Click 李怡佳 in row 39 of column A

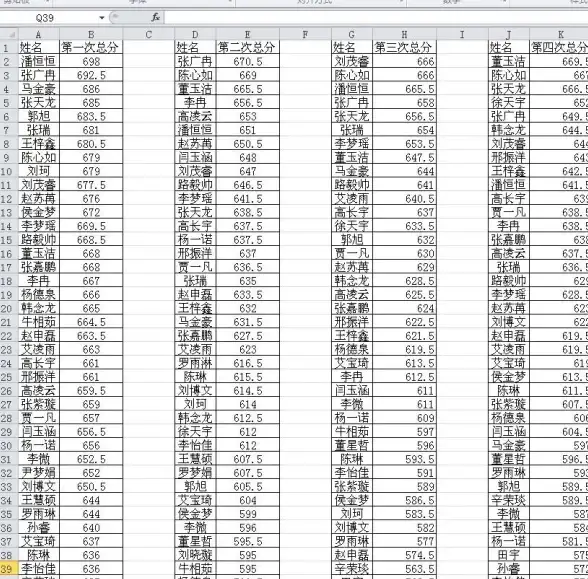click(x=39, y=568)
